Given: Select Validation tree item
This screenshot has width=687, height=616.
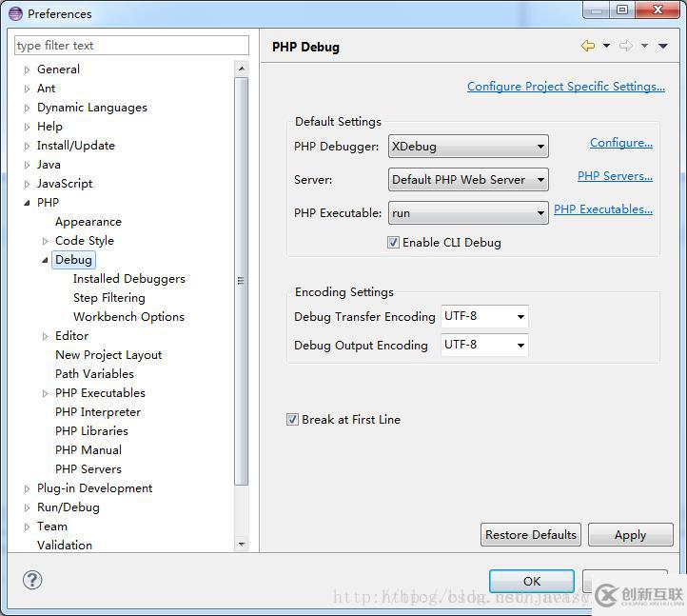Looking at the screenshot, I should tap(65, 546).
